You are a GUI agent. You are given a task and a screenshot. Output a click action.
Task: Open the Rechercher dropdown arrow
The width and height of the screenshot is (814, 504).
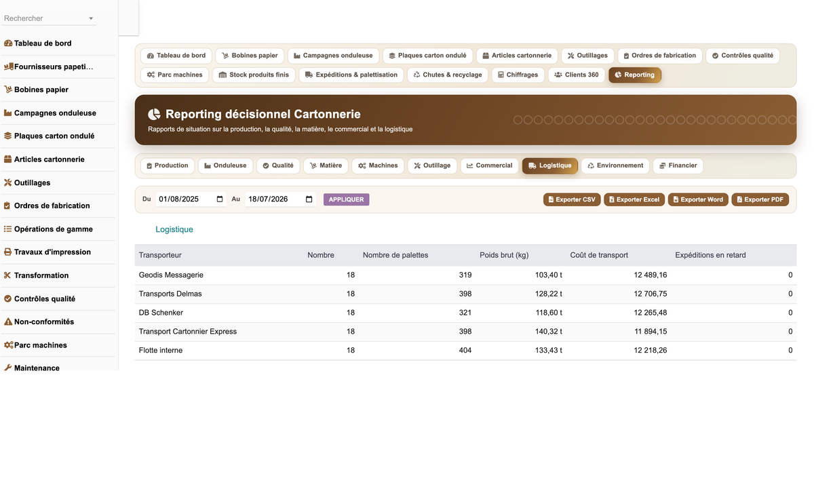[91, 19]
